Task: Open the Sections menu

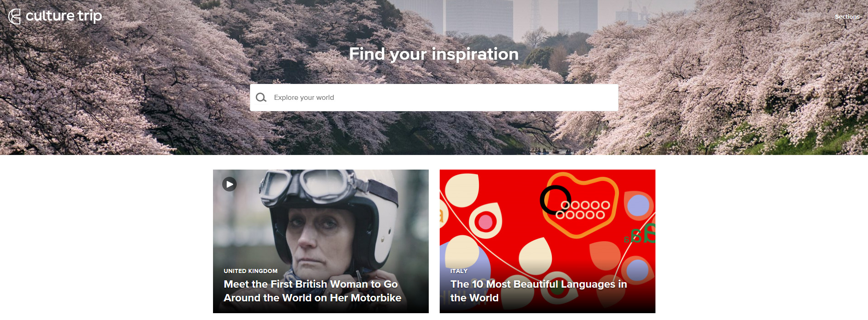Action: coord(847,17)
